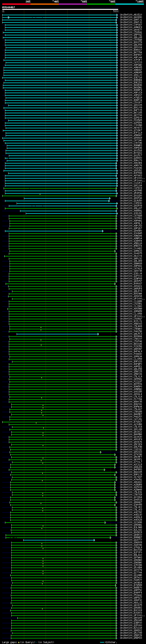146x644 pixels.
Task: Select the UniRef100_Q945R0 label
Action: [x=131, y=231]
